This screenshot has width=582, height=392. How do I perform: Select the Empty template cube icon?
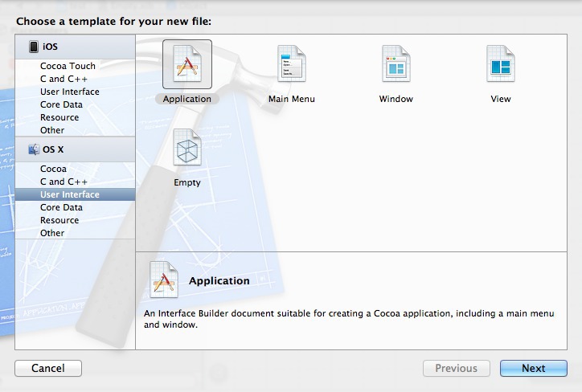[x=187, y=147]
